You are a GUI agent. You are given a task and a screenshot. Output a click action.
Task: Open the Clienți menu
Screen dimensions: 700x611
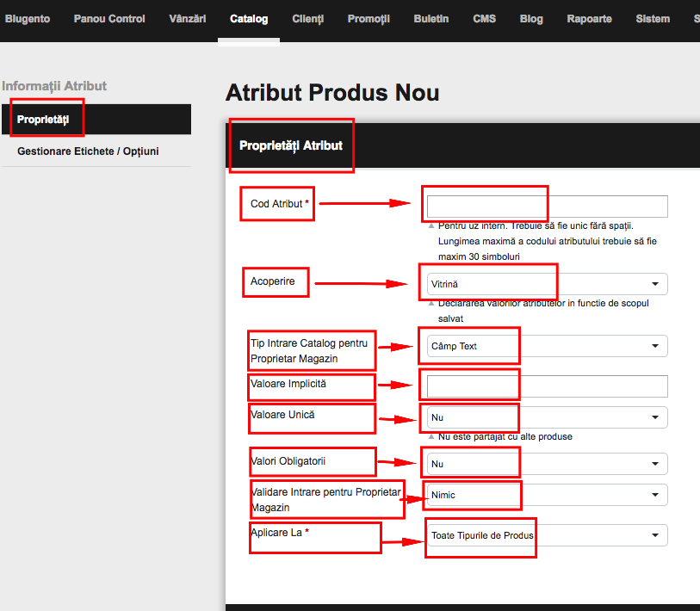pos(307,19)
